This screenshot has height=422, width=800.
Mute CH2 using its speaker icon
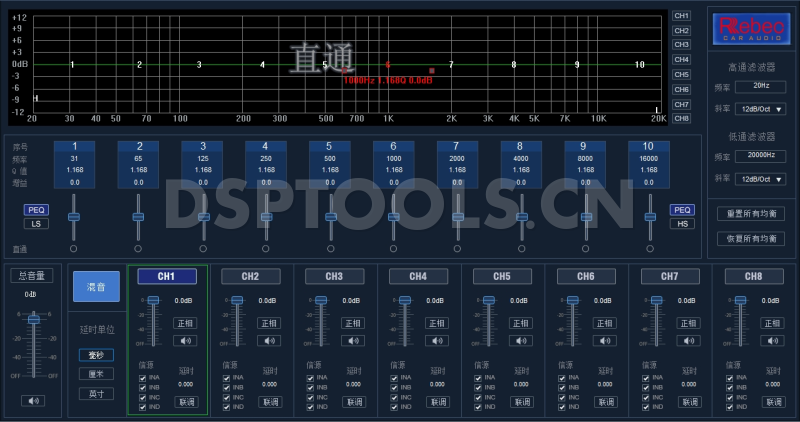(x=269, y=340)
